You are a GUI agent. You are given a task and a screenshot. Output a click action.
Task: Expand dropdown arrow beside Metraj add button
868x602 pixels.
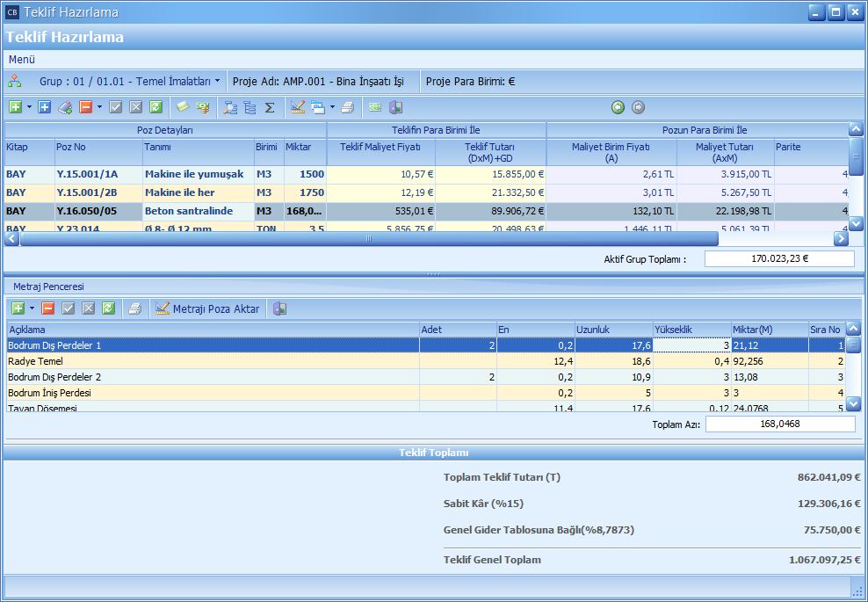pos(32,308)
